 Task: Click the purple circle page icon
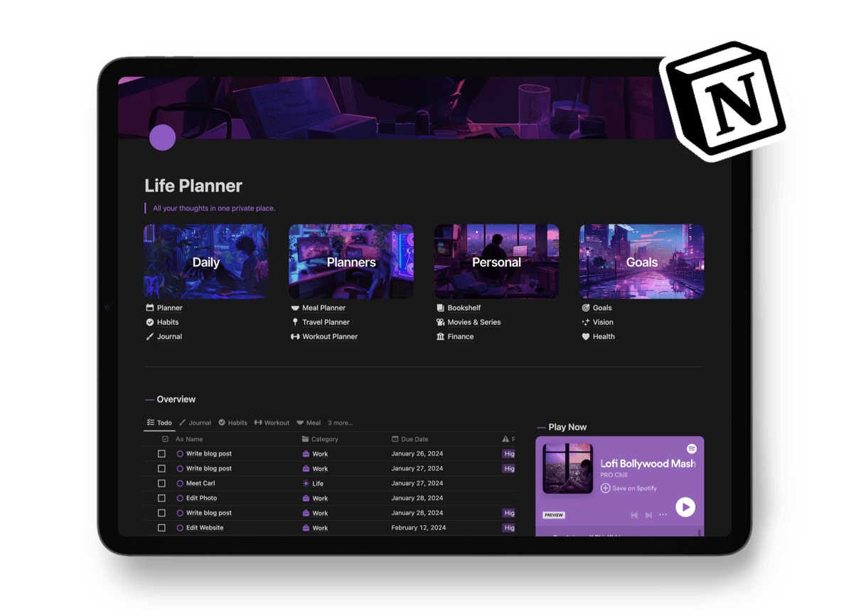tap(162, 137)
